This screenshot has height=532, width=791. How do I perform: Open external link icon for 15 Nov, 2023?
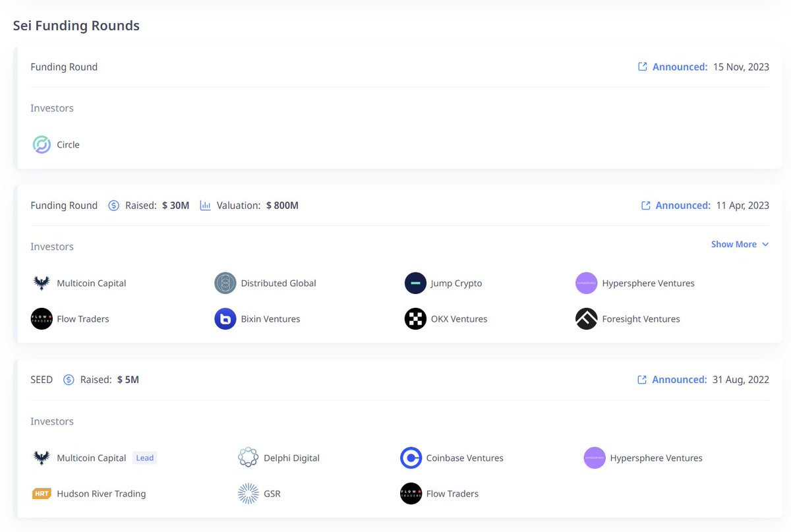(x=642, y=67)
